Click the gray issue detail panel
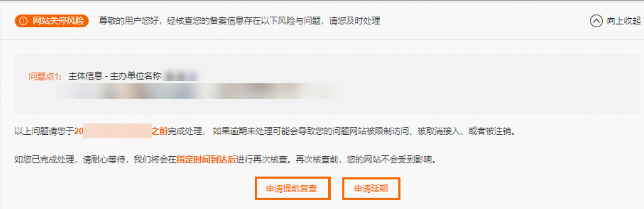644x209 pixels. pyautogui.click(x=327, y=84)
